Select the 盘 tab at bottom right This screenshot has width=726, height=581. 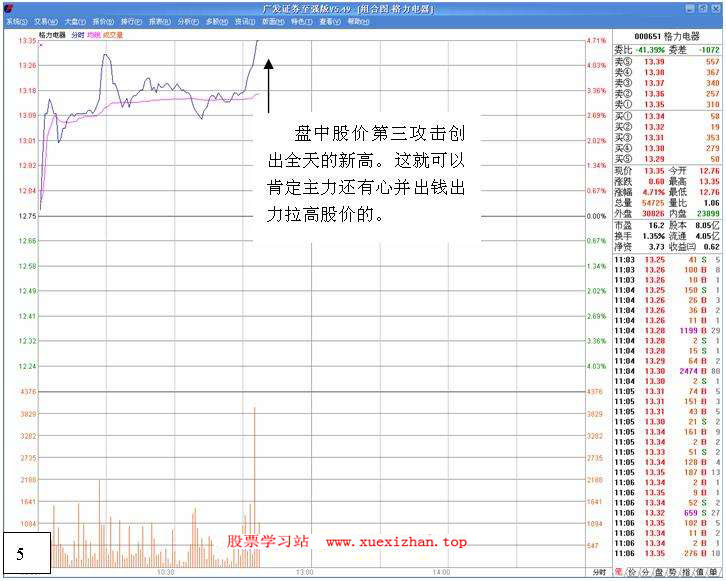coord(659,572)
